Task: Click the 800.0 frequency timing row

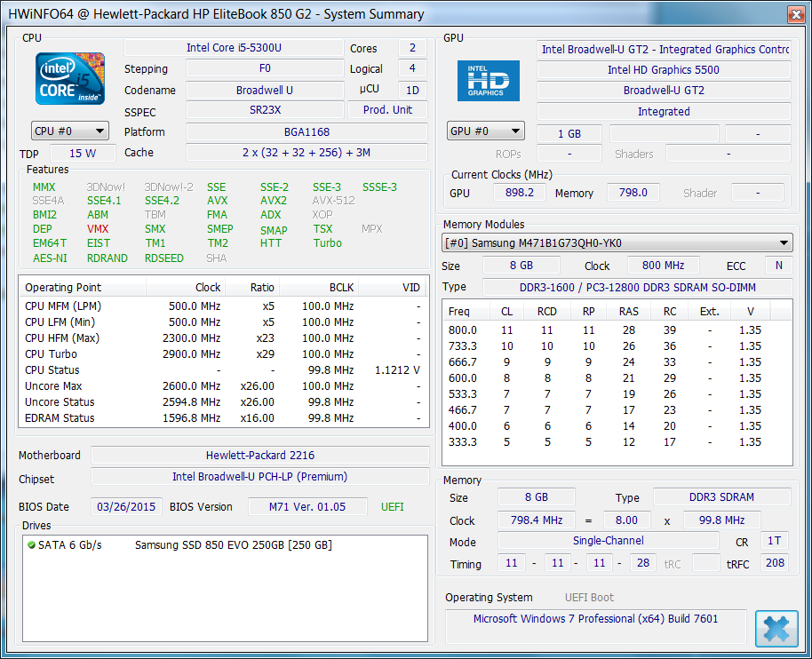Action: [617, 330]
